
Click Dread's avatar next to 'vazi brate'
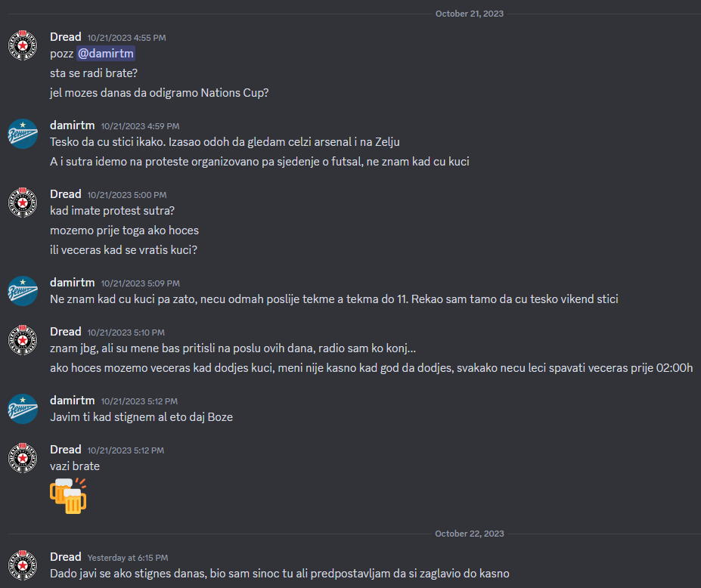coord(23,458)
